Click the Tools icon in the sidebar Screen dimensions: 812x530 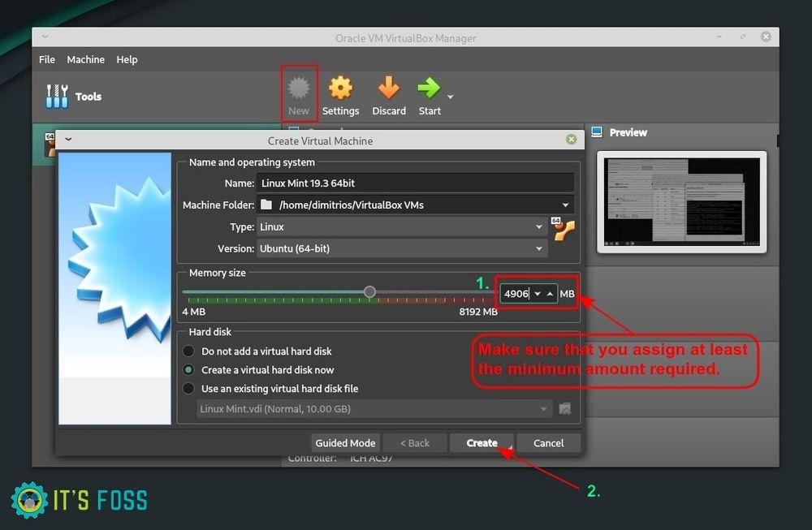pos(56,95)
